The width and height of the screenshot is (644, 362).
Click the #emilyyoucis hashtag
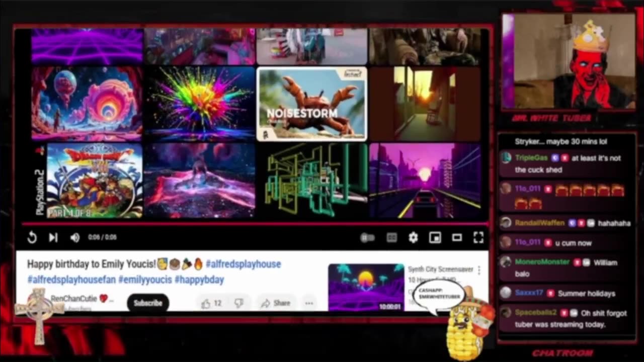pos(145,279)
